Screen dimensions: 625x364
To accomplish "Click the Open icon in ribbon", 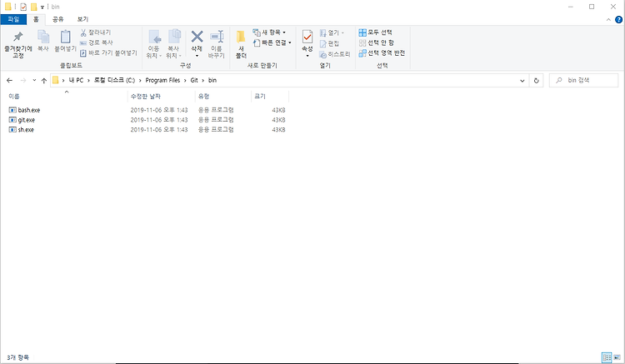I will (x=322, y=32).
